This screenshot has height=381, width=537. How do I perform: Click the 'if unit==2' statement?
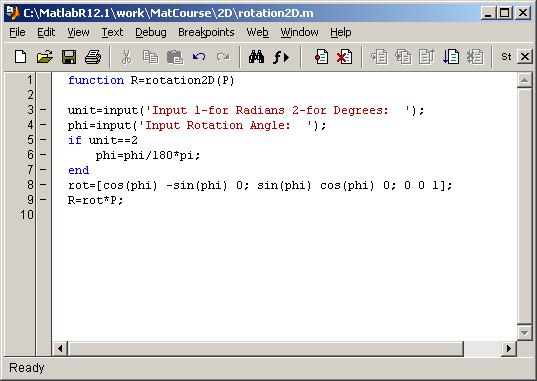(103, 140)
